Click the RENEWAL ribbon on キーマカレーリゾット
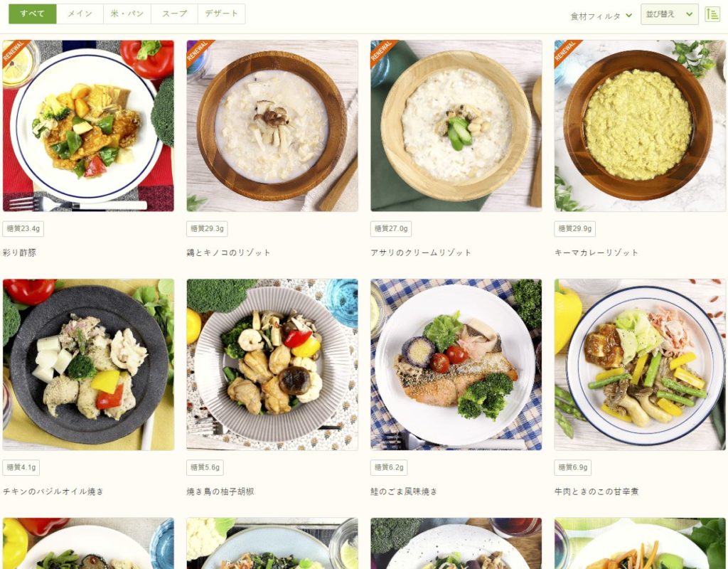This screenshot has height=569, width=728. (x=567, y=52)
